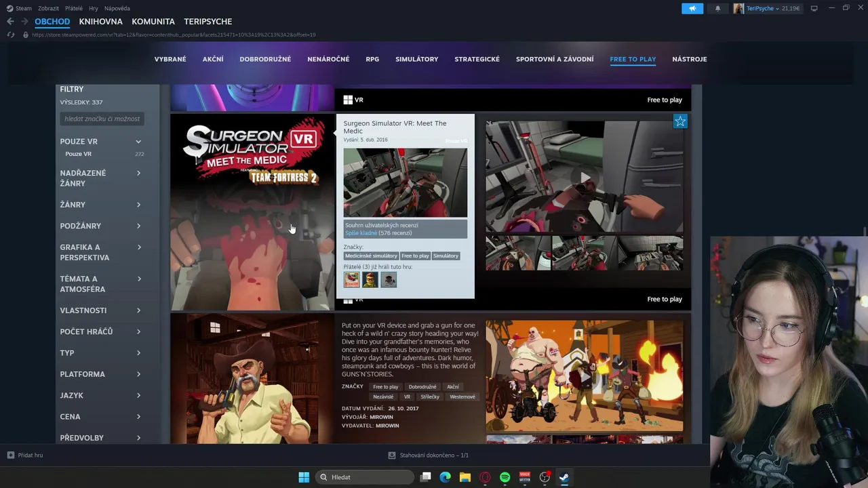Toggle the Pouze VR filter option

click(78, 154)
